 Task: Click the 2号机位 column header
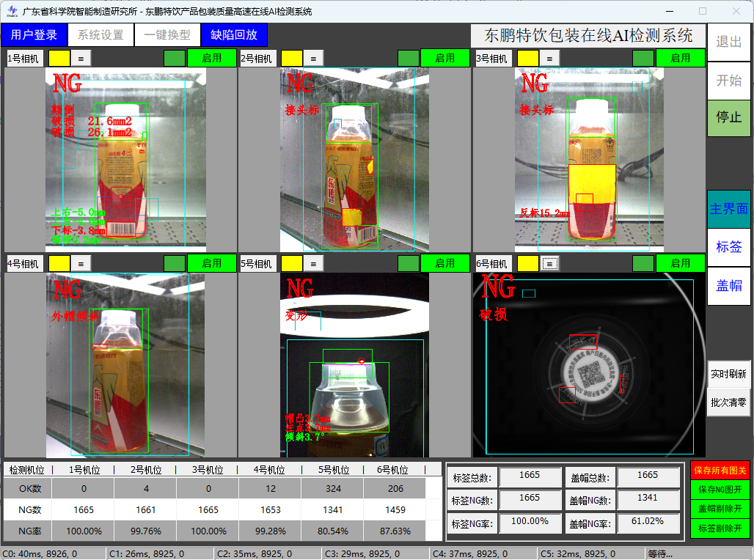click(146, 470)
